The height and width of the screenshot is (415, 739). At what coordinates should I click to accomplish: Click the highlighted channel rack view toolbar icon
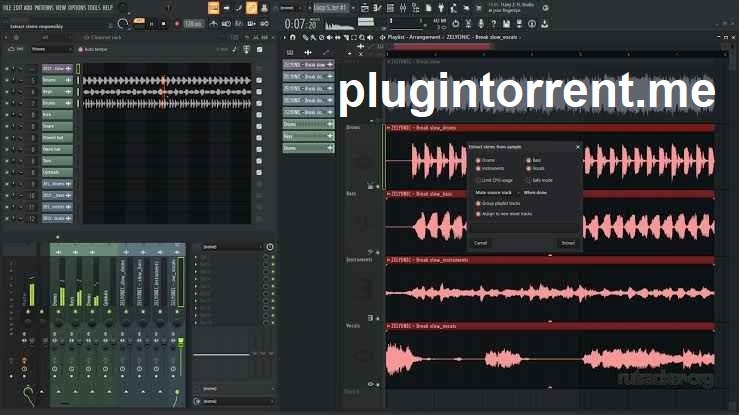click(251, 8)
